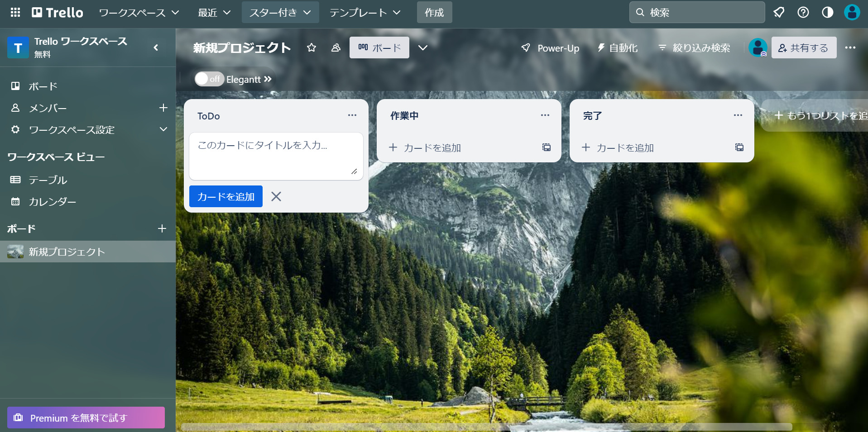Open the ワークスペース設定 gear icon
The image size is (868, 432).
[15, 130]
